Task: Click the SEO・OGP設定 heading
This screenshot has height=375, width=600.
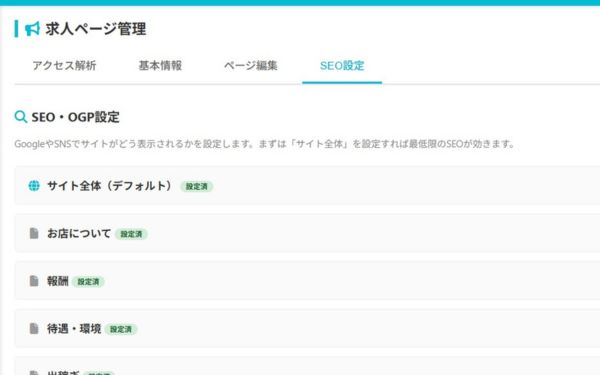Action: coord(75,117)
